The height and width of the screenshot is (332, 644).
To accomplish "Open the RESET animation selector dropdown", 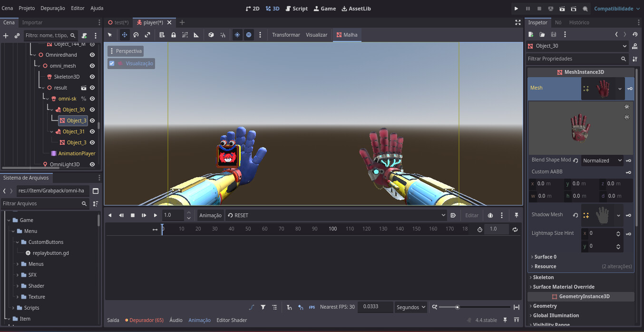I will (337, 215).
